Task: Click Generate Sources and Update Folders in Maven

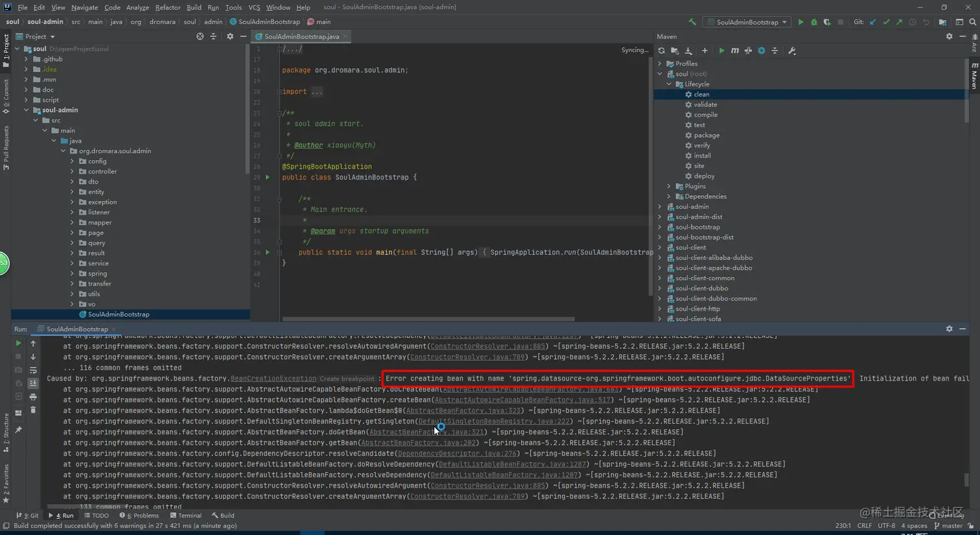Action: 675,51
